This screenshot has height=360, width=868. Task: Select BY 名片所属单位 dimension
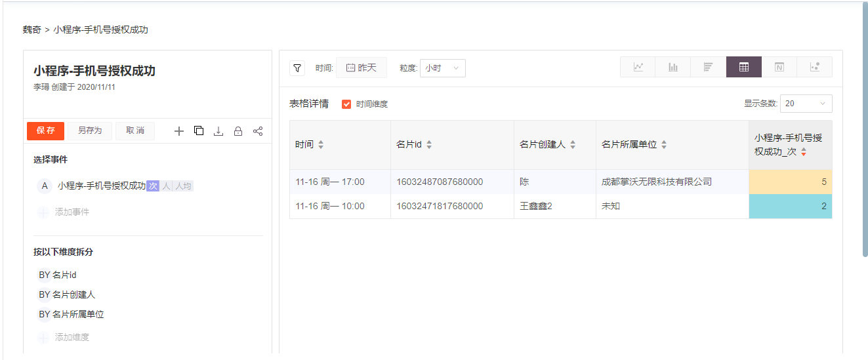pos(72,315)
